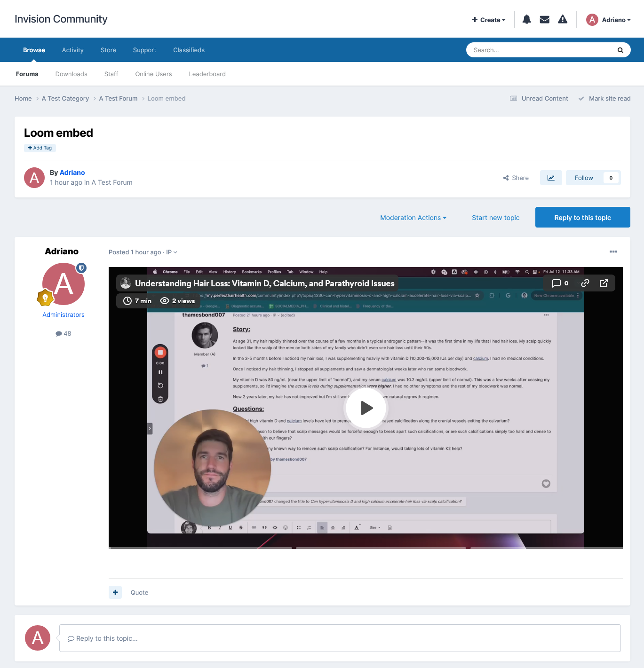Open the Downloads sub-tab
This screenshot has height=668, width=644.
point(72,74)
